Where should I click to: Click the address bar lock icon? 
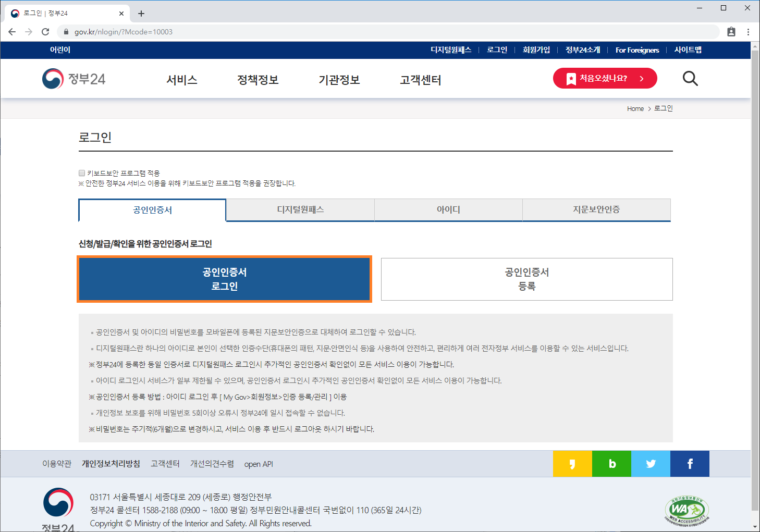(66, 32)
